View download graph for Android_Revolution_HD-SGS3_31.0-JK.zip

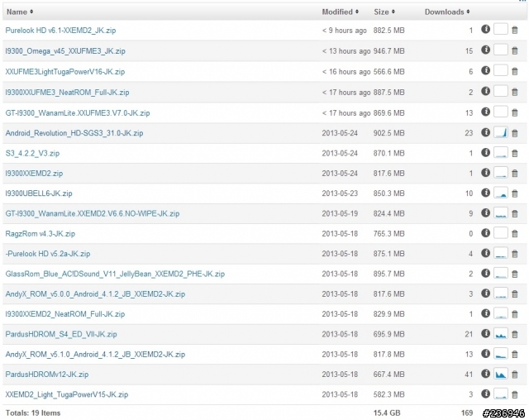pos(501,132)
